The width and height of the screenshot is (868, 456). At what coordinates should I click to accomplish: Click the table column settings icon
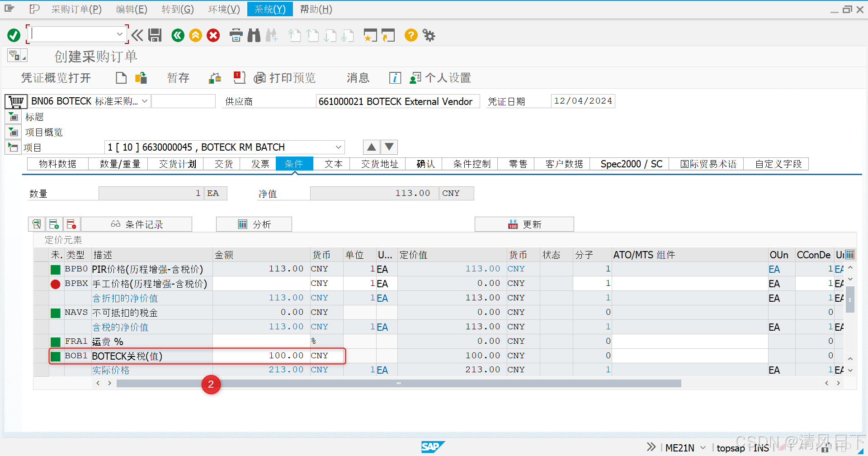click(850, 254)
